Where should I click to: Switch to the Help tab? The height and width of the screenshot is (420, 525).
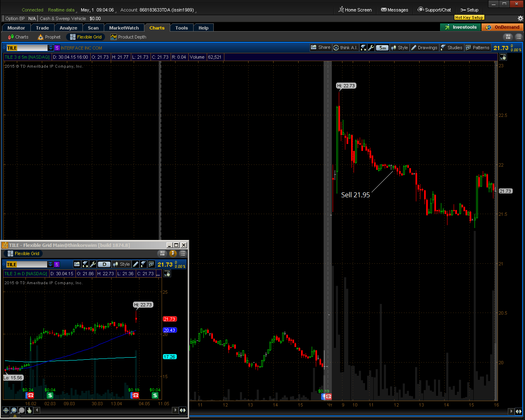tap(203, 28)
